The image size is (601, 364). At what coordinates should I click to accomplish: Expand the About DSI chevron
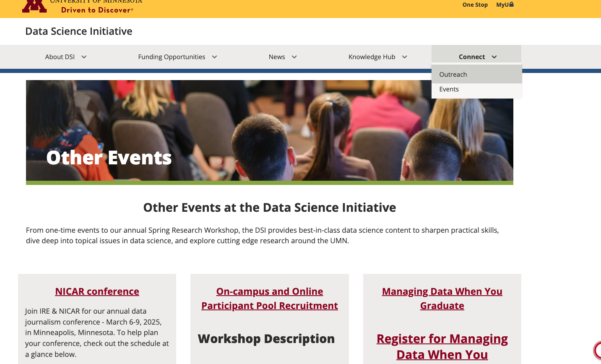84,57
